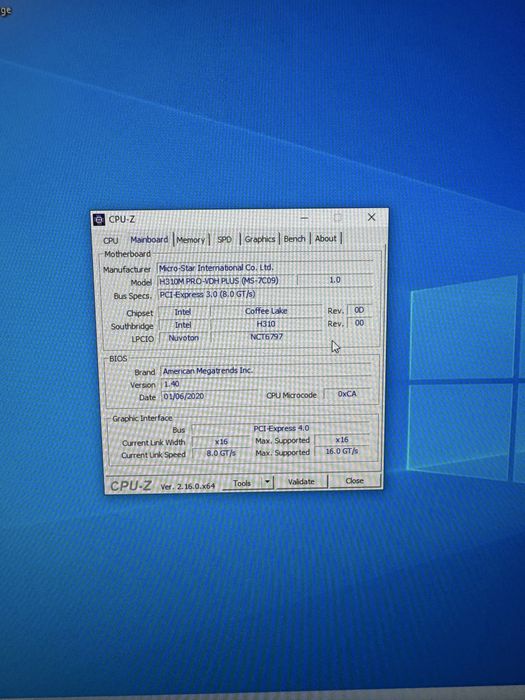Click the chipset Rev. 0D value
The image size is (525, 700).
359,310
